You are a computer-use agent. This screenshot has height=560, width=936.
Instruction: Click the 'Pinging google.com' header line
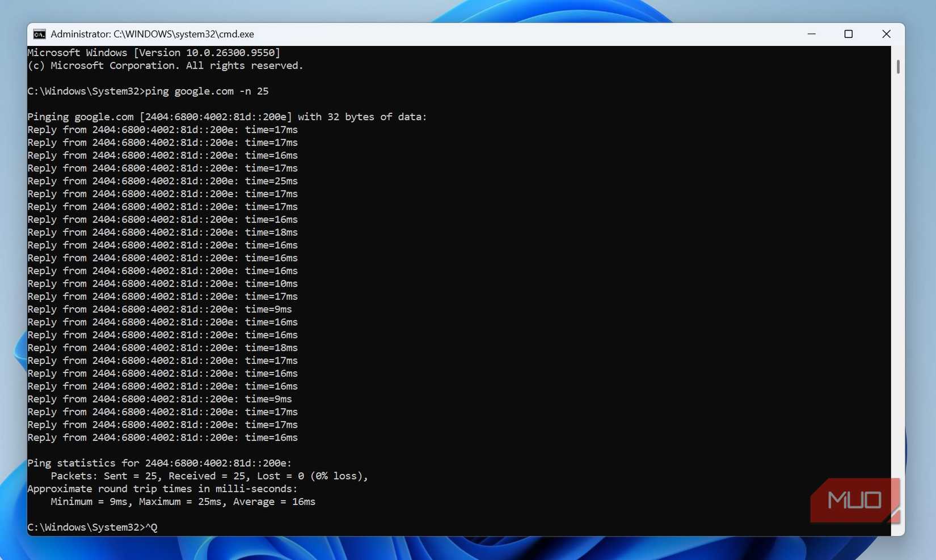pyautogui.click(x=227, y=117)
